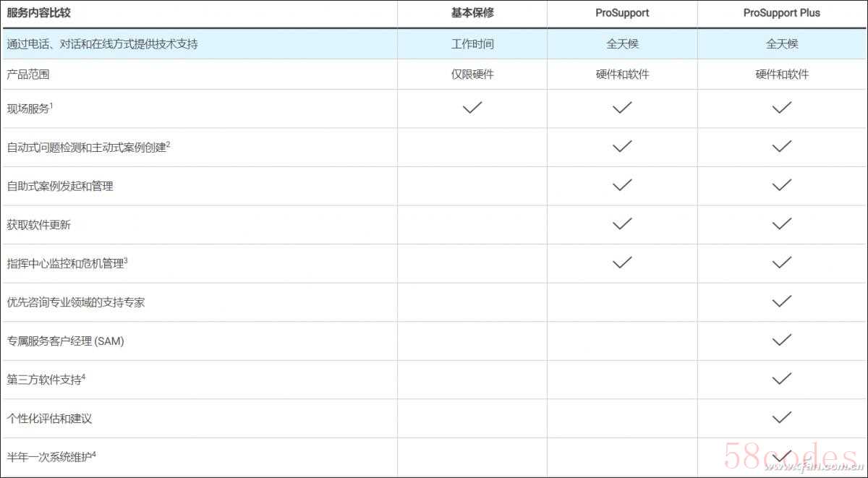Image resolution: width=868 pixels, height=478 pixels.
Task: Click ProSupport checkmark for 指挥中心监控和危机管理
Action: (622, 263)
